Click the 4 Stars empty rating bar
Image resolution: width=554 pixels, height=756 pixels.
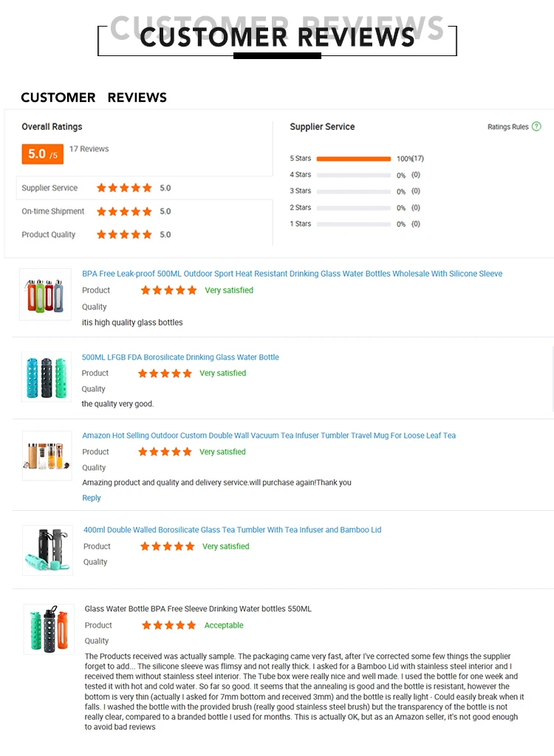(x=353, y=175)
